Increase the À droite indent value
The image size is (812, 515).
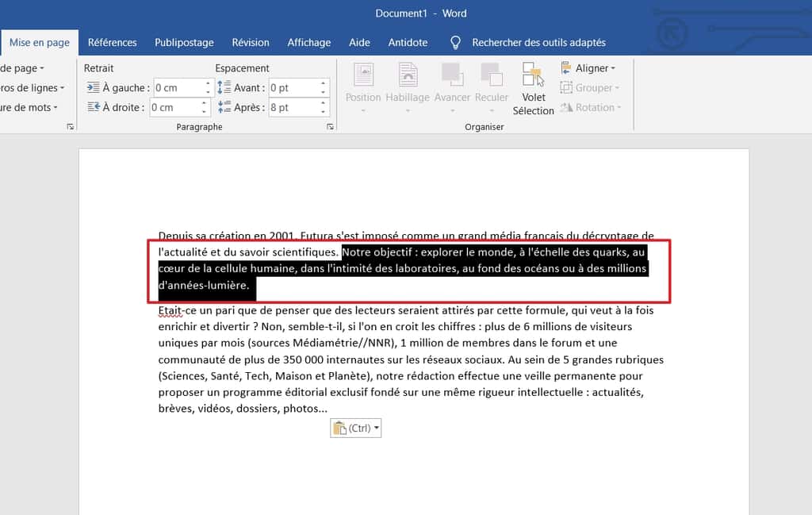pos(204,103)
